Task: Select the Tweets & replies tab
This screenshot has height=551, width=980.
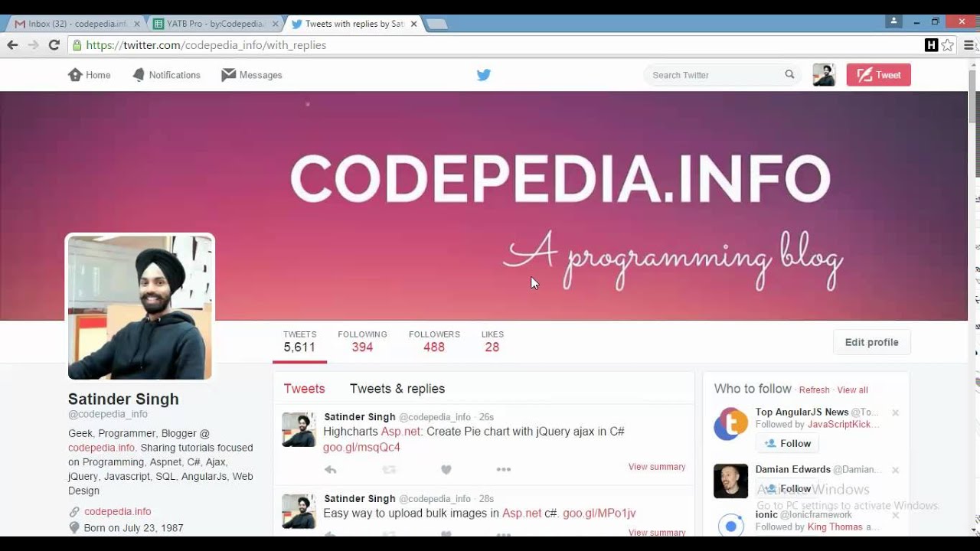Action: pyautogui.click(x=397, y=389)
